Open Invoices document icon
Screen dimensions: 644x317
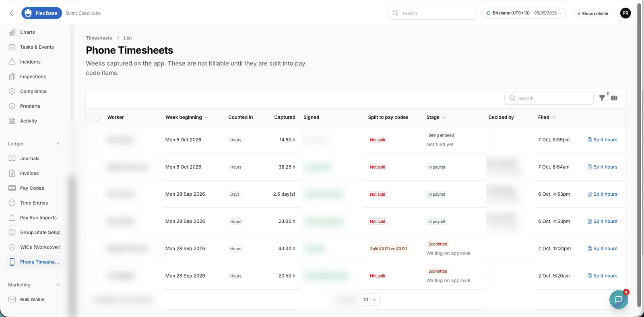[x=12, y=173]
